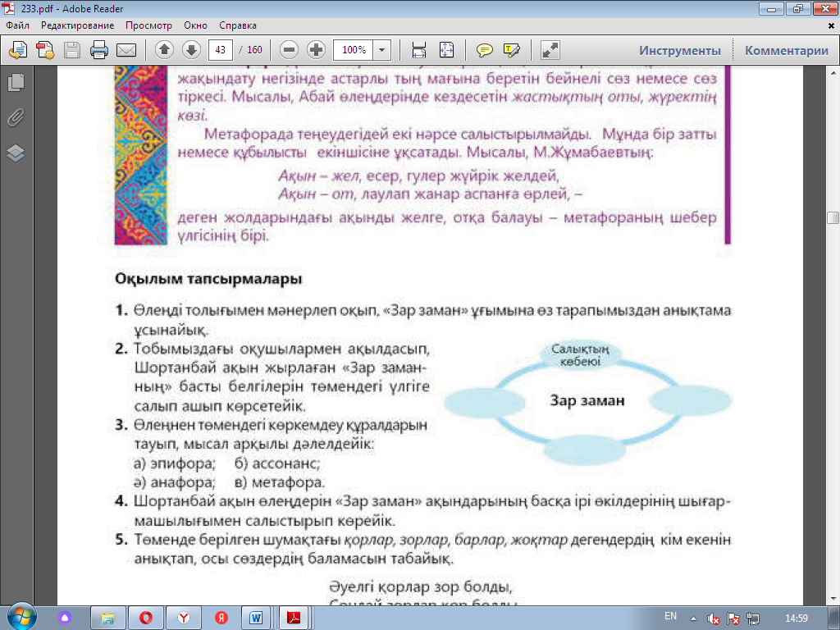Image resolution: width=840 pixels, height=630 pixels.
Task: Switch to Microsoft Word in taskbar
Action: pos(256,619)
